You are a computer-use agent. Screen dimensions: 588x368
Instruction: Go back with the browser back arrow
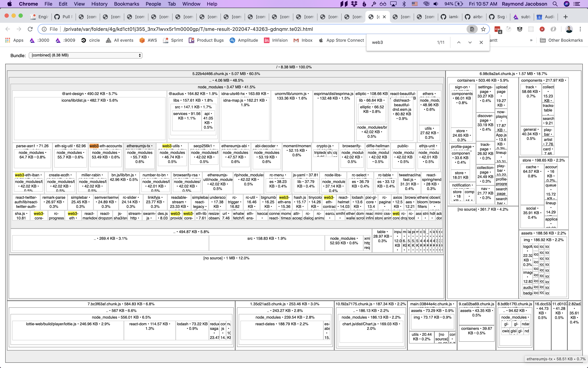click(8, 29)
